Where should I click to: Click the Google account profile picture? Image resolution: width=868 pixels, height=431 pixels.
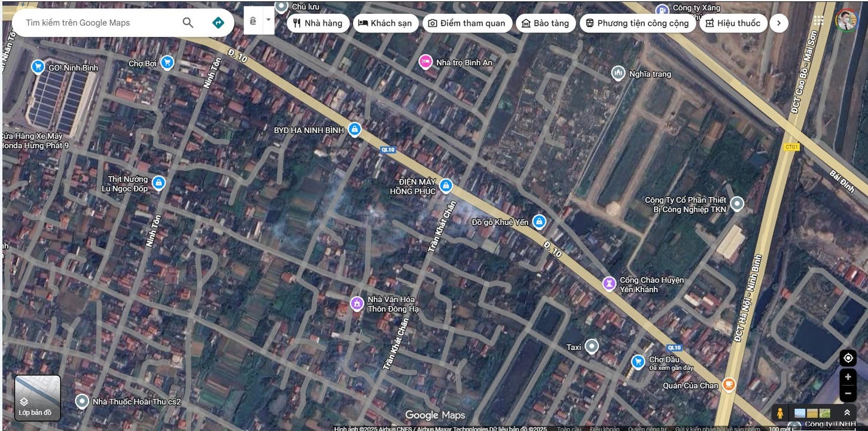[846, 20]
